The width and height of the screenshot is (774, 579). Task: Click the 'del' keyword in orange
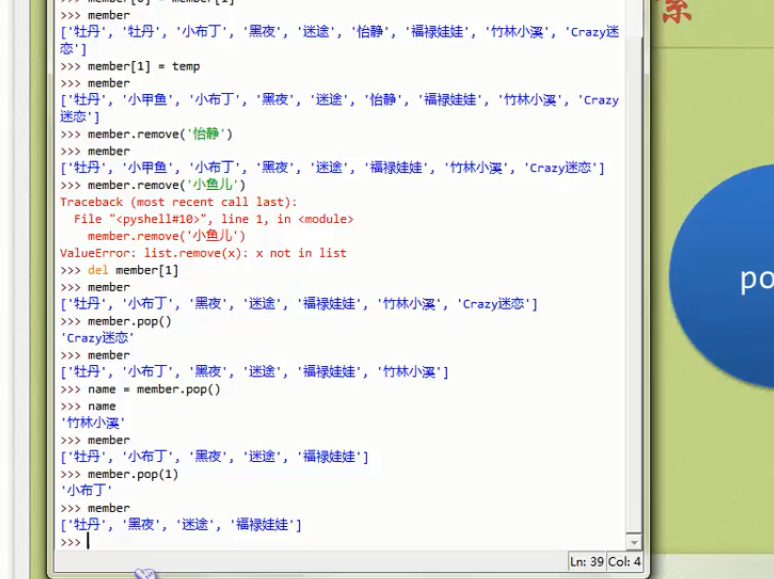[98, 270]
